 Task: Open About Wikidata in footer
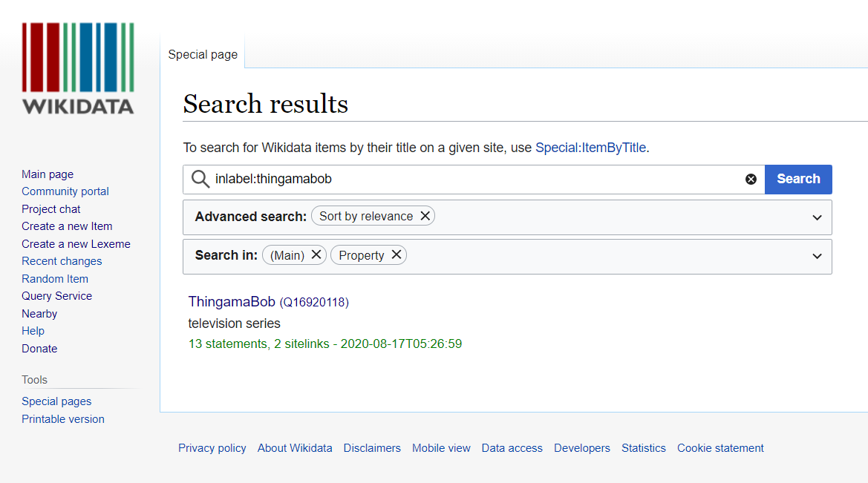(x=295, y=448)
